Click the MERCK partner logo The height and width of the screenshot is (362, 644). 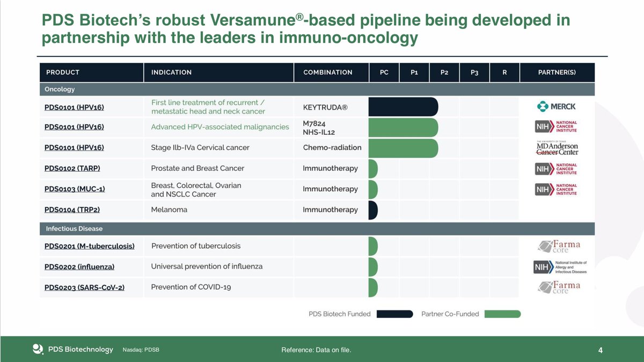coord(558,106)
